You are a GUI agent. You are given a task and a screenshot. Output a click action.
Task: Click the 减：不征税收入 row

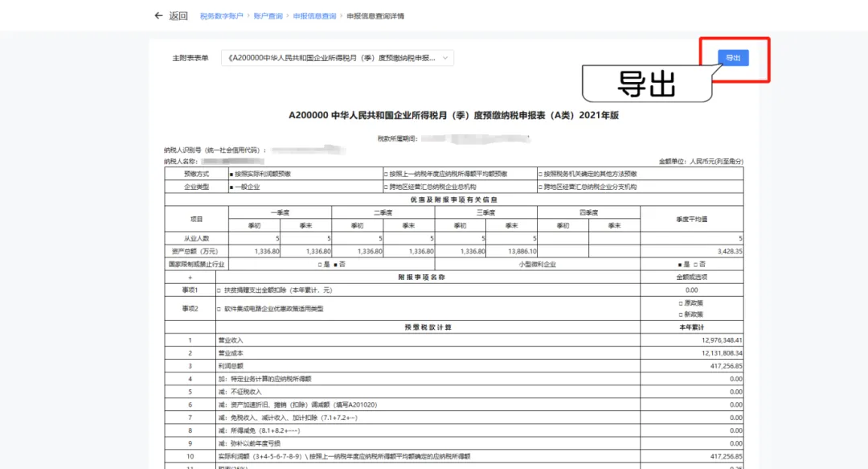pyautogui.click(x=240, y=392)
